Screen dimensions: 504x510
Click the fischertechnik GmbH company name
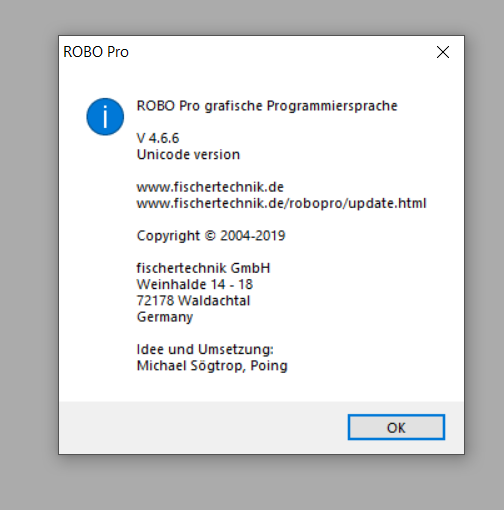(203, 268)
